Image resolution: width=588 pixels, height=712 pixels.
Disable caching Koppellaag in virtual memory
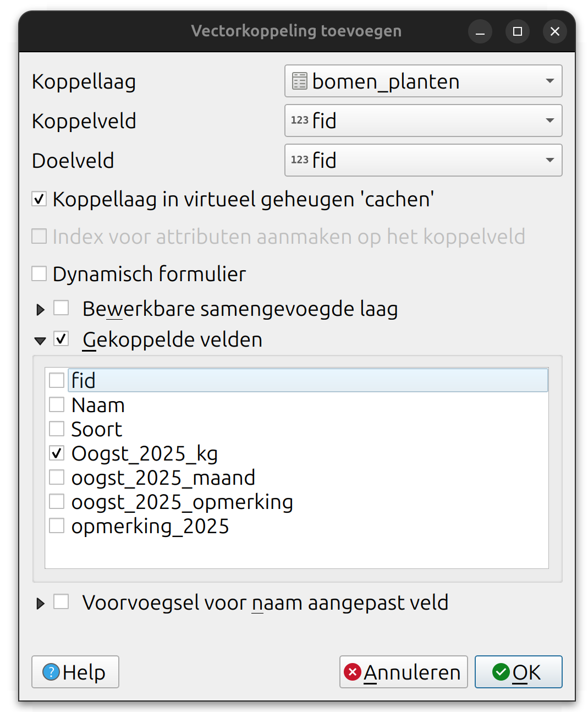click(39, 199)
